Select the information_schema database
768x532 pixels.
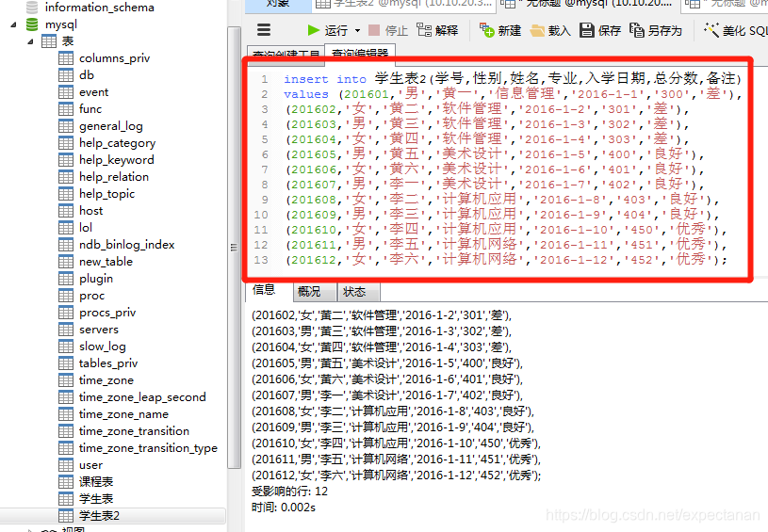pos(100,8)
